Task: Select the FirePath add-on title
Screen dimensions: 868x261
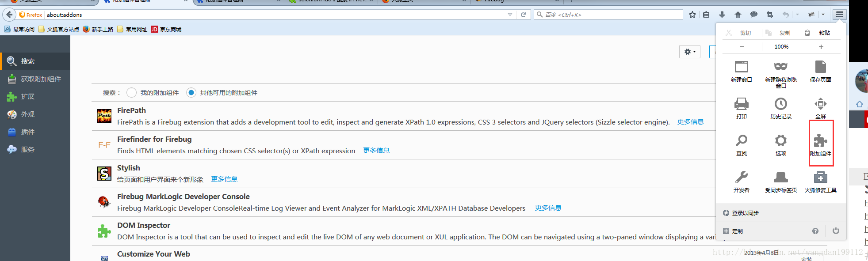Action: tap(131, 110)
